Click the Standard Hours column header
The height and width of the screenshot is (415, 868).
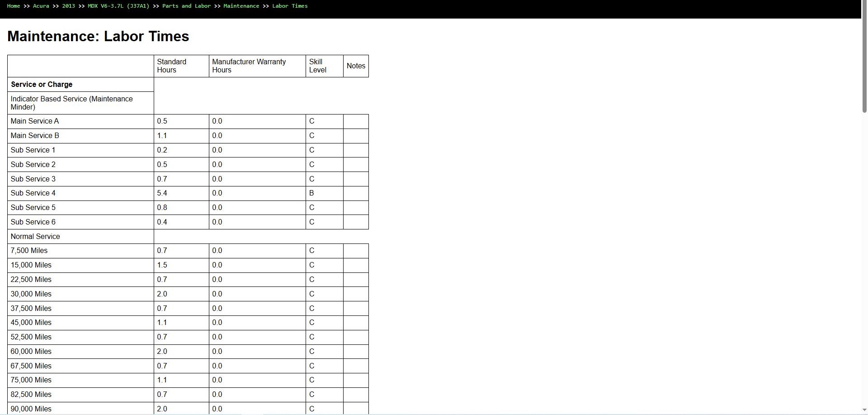[x=181, y=66]
